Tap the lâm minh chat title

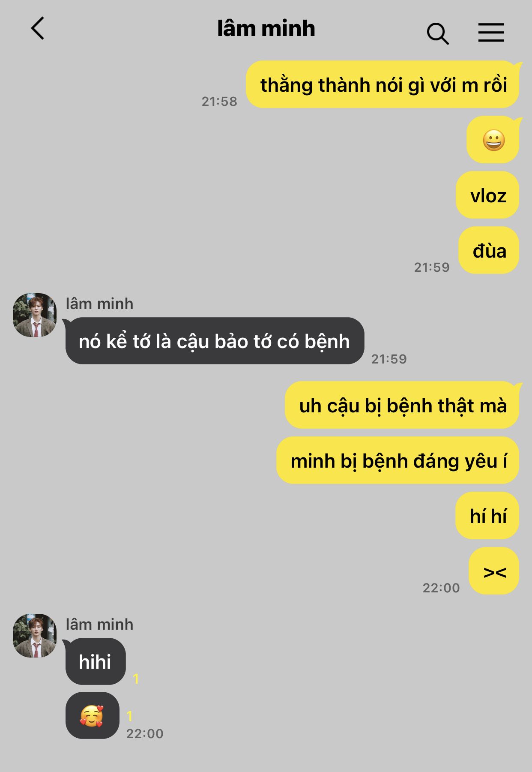(266, 29)
